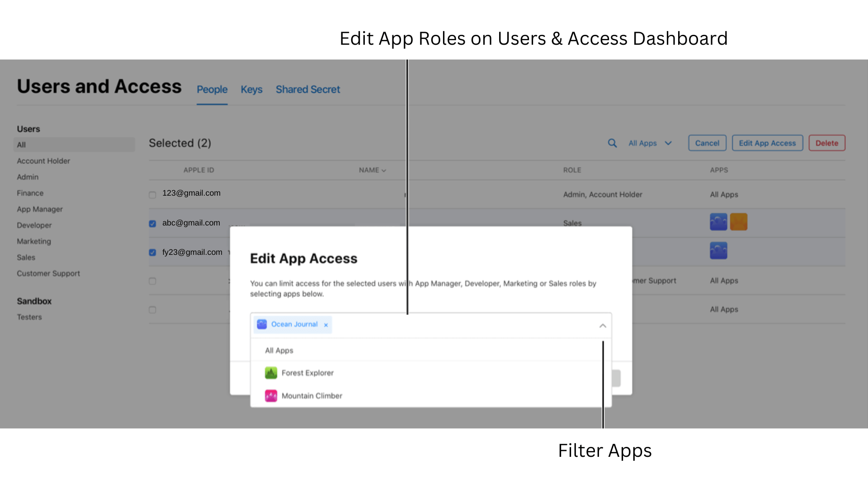The image size is (868, 488).
Task: Open the NAME column sort dropdown
Action: 383,170
